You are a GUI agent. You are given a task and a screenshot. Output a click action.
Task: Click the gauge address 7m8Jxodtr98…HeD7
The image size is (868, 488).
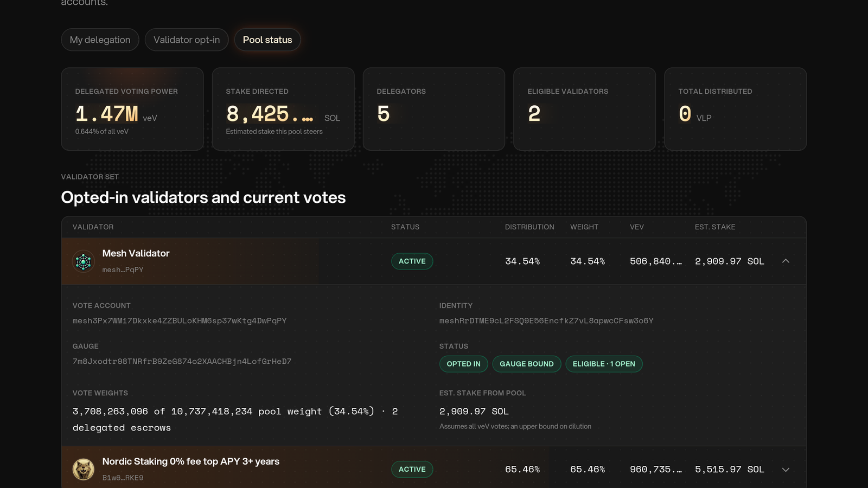[x=182, y=362]
